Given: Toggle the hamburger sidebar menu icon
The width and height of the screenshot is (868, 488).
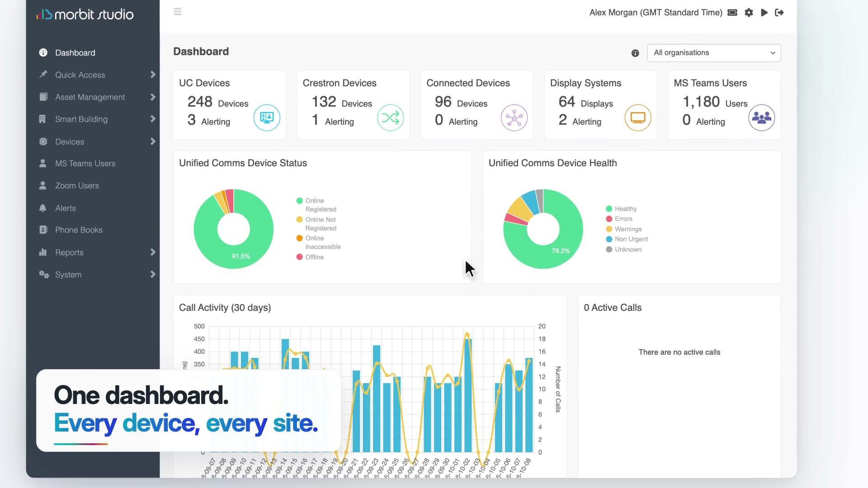Looking at the screenshot, I should [177, 12].
